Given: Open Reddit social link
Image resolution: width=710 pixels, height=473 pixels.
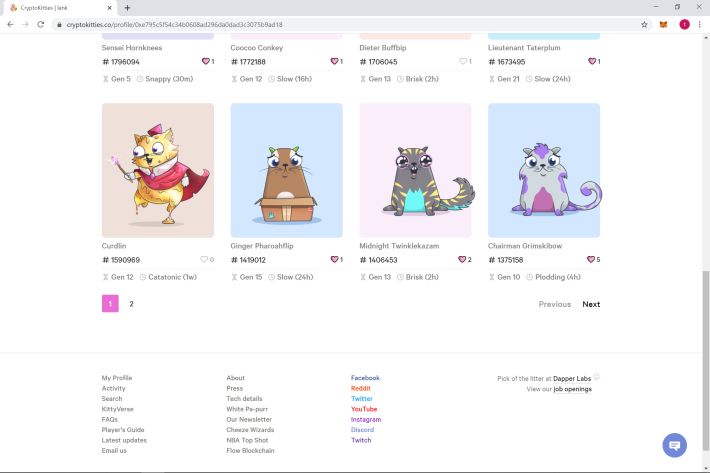Looking at the screenshot, I should (361, 388).
